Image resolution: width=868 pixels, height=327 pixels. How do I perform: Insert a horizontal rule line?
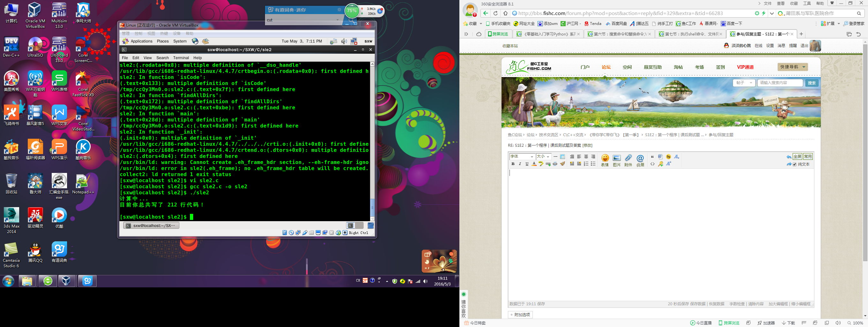[x=555, y=157]
